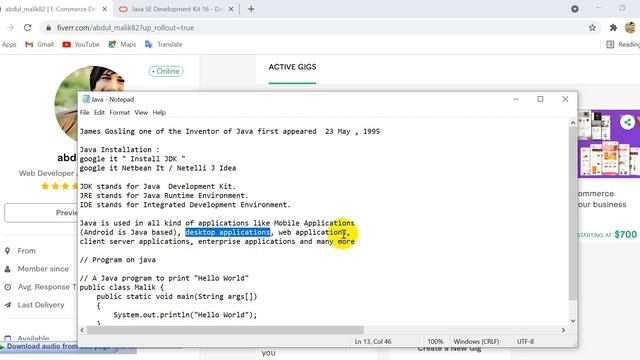Viewport: 640px width, 360px height.
Task: Click the gig share icon
Action: pos(627,122)
